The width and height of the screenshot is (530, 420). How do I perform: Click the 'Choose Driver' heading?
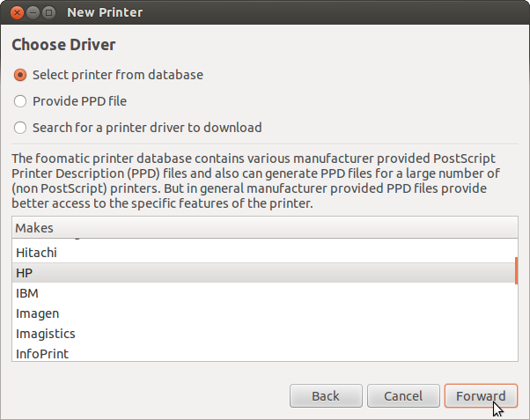pos(63,44)
